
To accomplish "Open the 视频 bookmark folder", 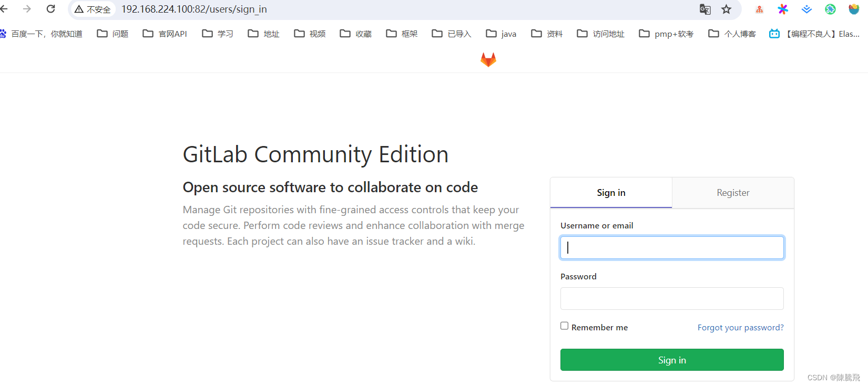I will [310, 34].
